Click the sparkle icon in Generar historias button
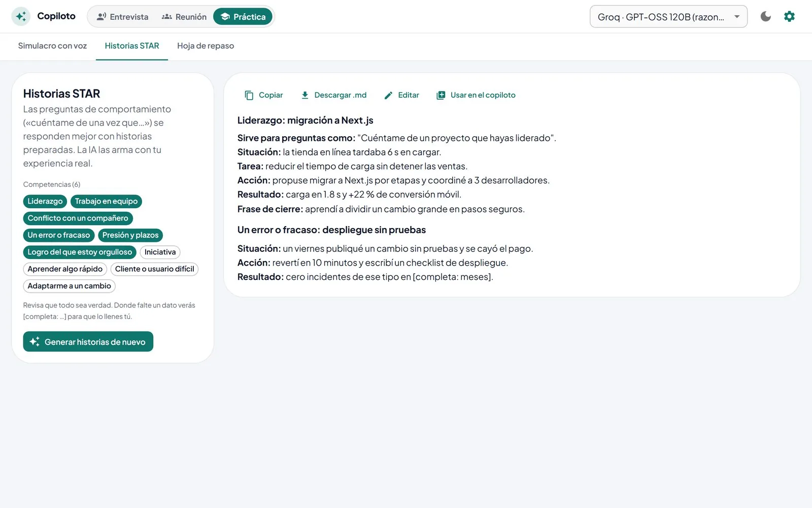 click(35, 342)
